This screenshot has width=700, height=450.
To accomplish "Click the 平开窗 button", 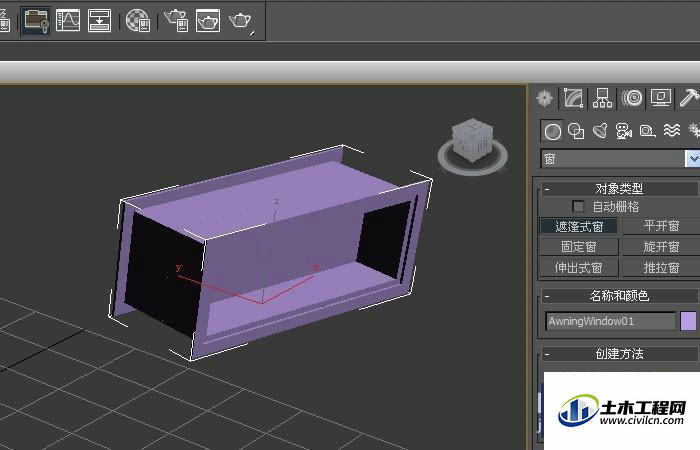I will [x=661, y=226].
